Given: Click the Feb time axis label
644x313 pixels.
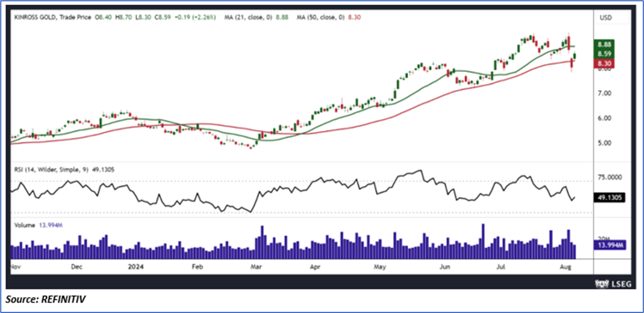Looking at the screenshot, I should 198,267.
